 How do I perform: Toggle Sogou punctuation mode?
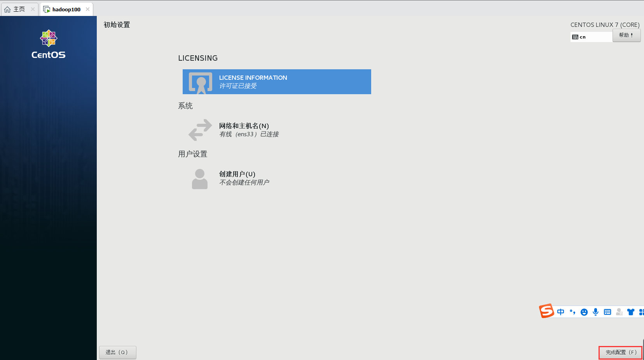point(572,312)
